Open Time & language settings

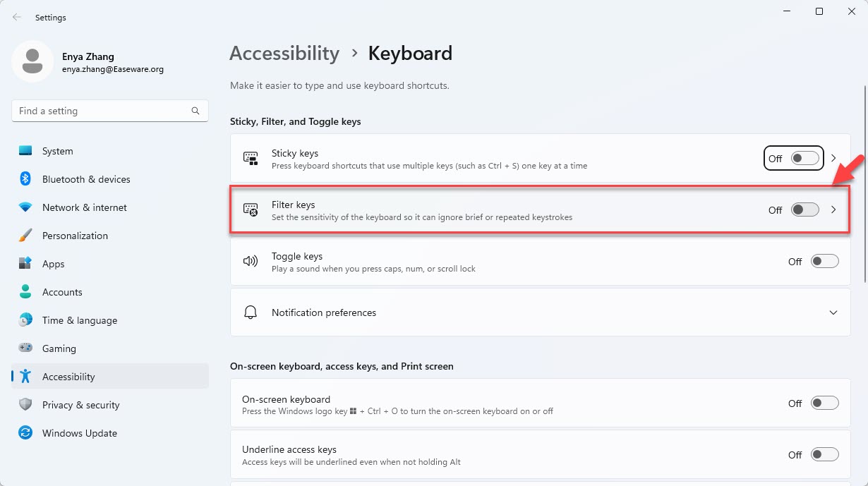click(79, 320)
